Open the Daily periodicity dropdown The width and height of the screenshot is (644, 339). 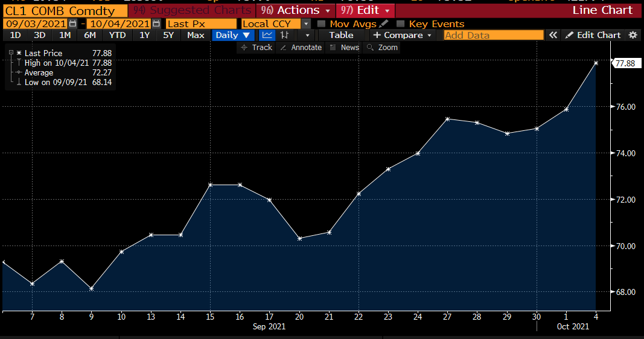pyautogui.click(x=233, y=36)
